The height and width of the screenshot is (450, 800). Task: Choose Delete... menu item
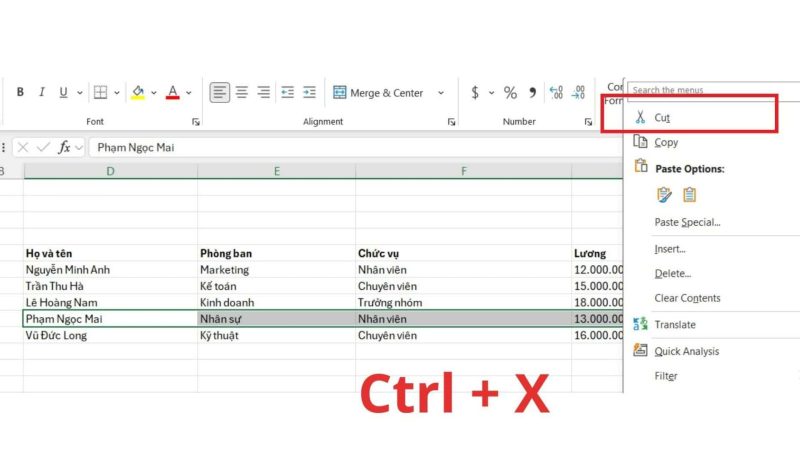(672, 273)
